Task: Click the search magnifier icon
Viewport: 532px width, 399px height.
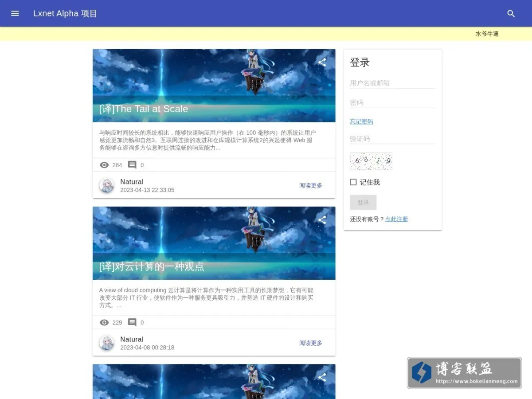Action: [x=511, y=14]
